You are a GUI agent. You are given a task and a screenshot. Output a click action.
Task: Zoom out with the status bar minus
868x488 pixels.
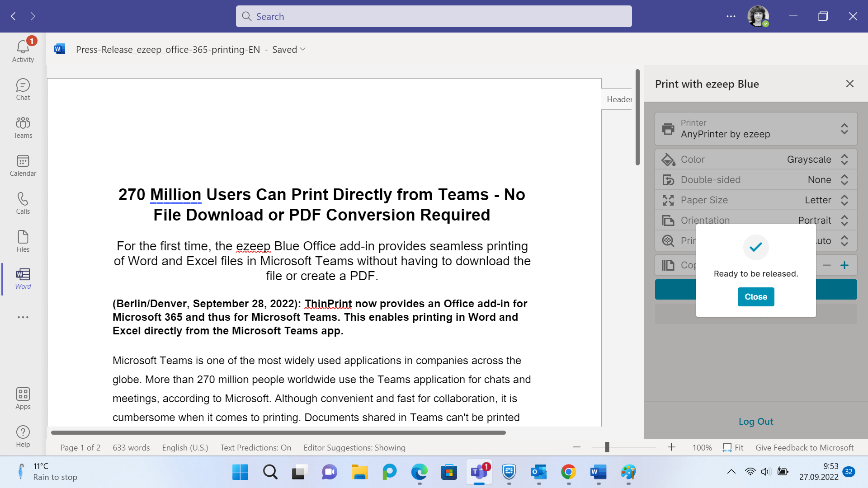click(576, 447)
